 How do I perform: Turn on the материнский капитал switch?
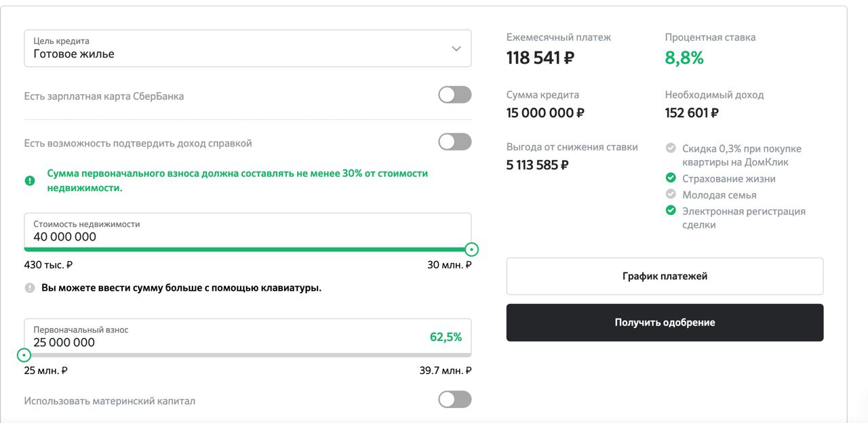point(455,400)
